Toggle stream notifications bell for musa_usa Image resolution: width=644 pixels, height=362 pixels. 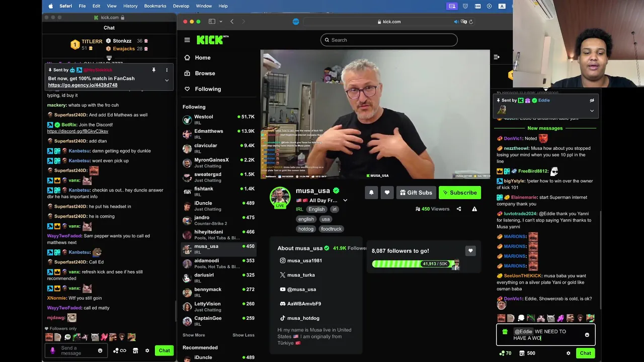point(371,193)
